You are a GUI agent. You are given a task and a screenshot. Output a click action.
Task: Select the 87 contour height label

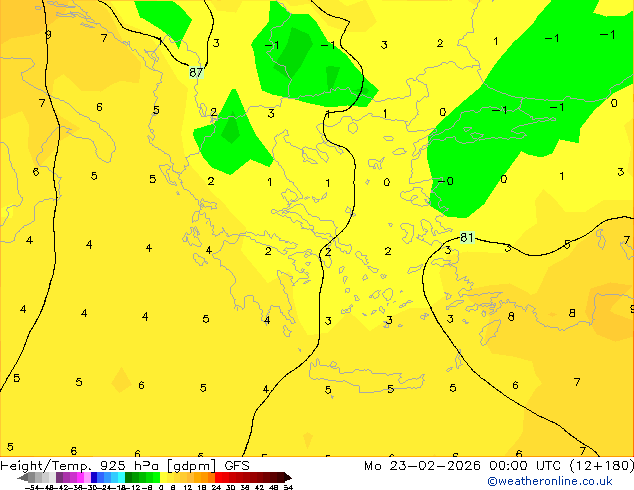point(196,72)
